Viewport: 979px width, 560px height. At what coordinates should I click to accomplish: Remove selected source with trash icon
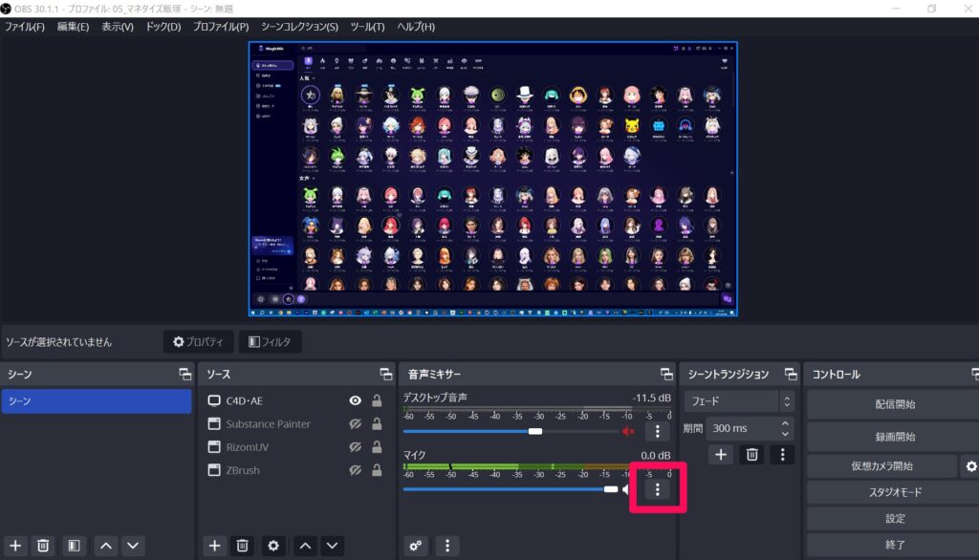(x=242, y=546)
